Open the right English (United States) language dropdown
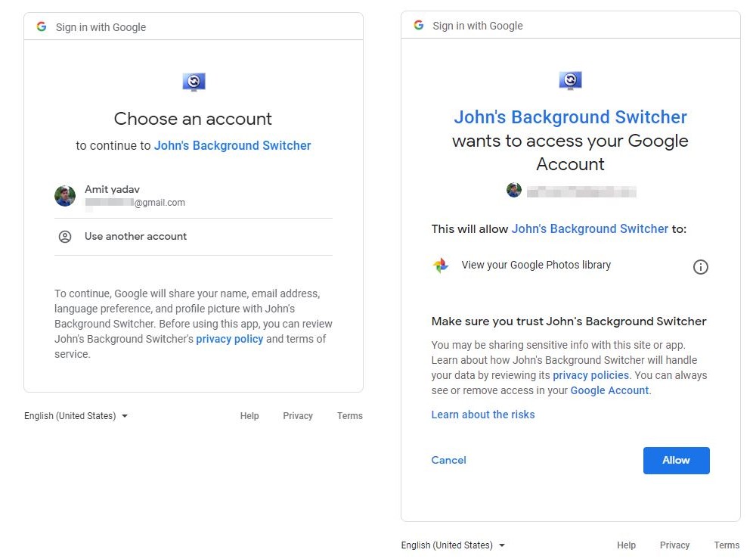Viewport: 756px width, 559px height. (x=453, y=545)
